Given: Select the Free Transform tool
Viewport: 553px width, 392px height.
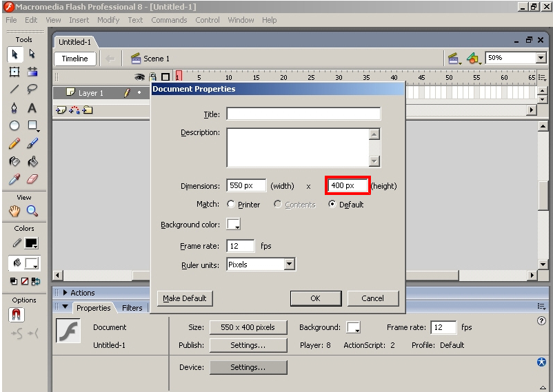Looking at the screenshot, I should pyautogui.click(x=14, y=72).
